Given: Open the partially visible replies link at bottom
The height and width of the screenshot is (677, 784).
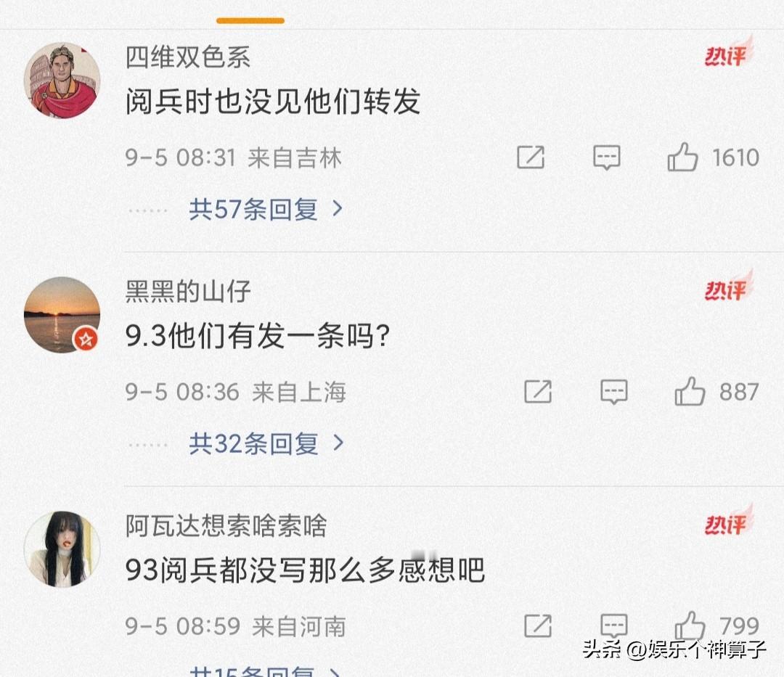Looking at the screenshot, I should coord(266,670).
